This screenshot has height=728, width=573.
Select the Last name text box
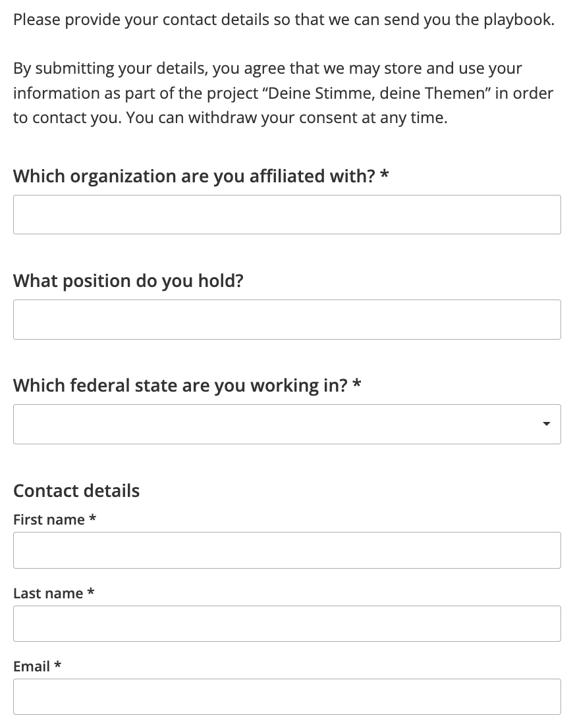coord(286,624)
